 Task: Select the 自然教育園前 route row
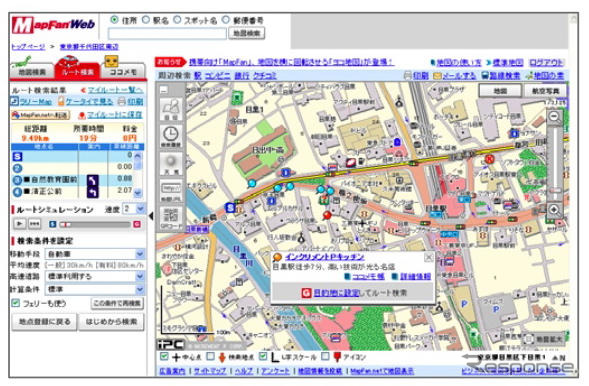[72, 180]
